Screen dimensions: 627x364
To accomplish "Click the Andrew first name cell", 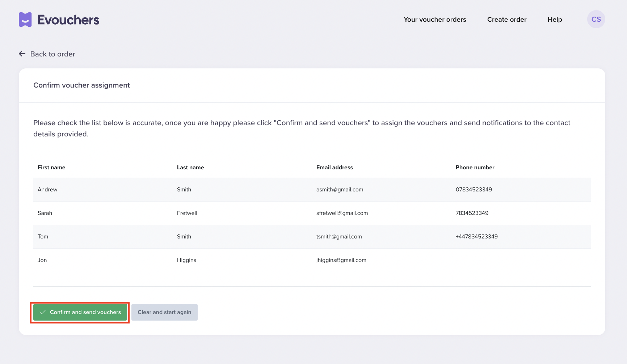I will click(47, 190).
